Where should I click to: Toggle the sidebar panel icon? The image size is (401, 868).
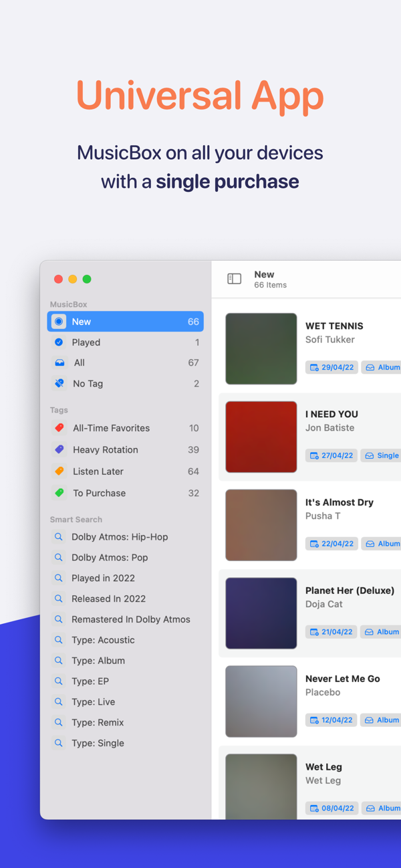click(x=234, y=279)
